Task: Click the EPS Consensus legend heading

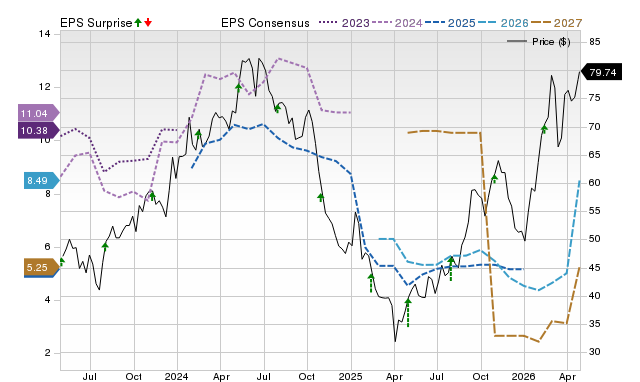Action: (x=265, y=23)
